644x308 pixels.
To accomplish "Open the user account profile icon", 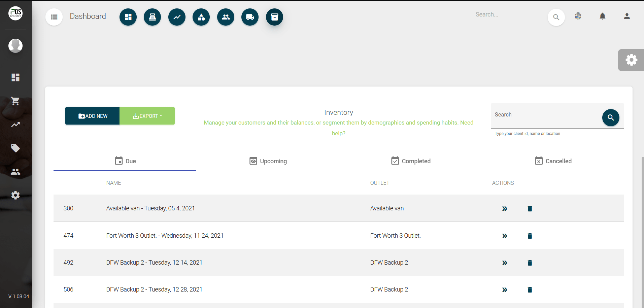I will coord(626,16).
